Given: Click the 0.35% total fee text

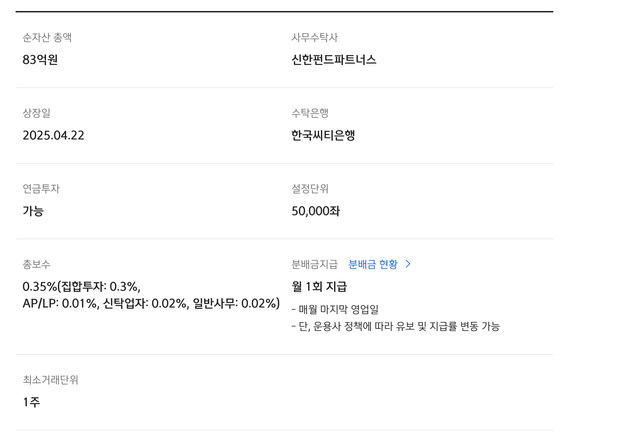Looking at the screenshot, I should tap(40, 287).
